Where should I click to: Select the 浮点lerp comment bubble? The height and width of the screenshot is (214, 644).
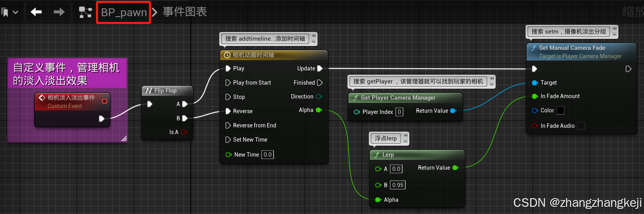click(386, 138)
